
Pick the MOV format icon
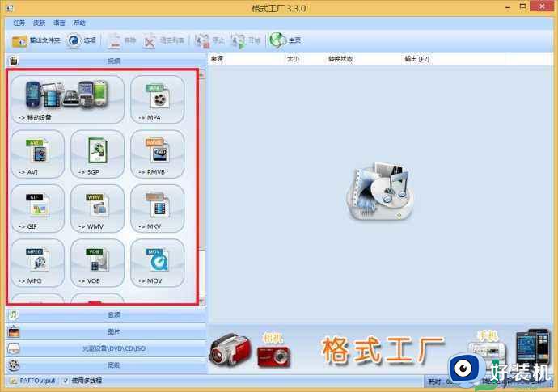point(157,262)
